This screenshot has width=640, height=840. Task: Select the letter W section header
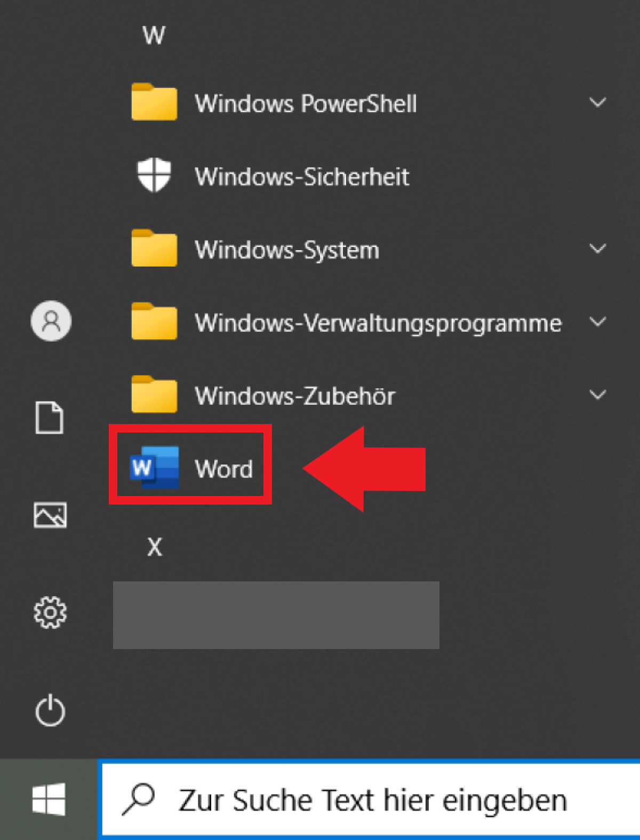tap(154, 34)
